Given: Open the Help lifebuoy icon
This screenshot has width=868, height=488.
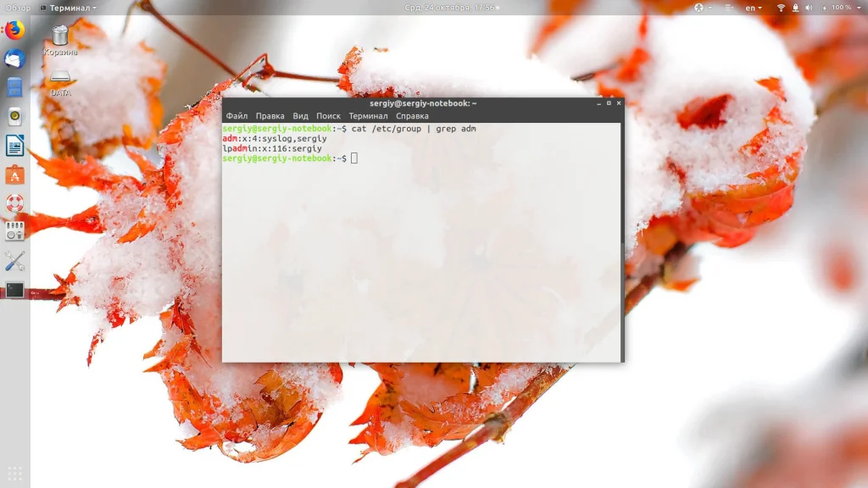Looking at the screenshot, I should (x=15, y=203).
